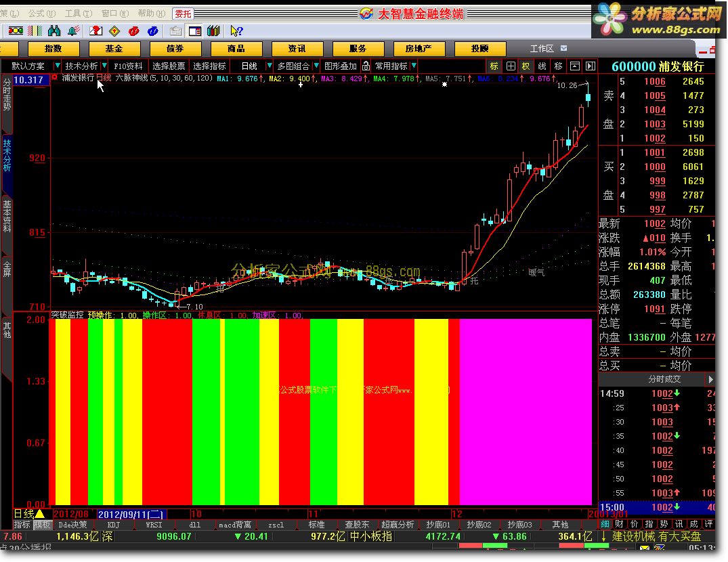Open the 债券 category
This screenshot has width=728, height=562.
(x=175, y=49)
